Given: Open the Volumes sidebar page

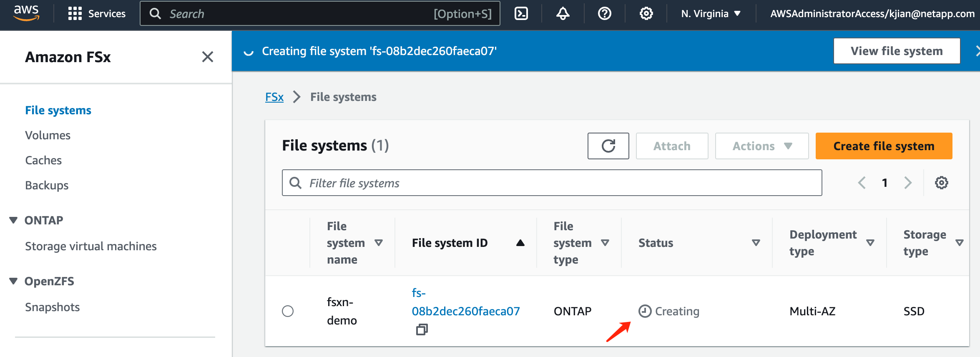Looking at the screenshot, I should [48, 135].
